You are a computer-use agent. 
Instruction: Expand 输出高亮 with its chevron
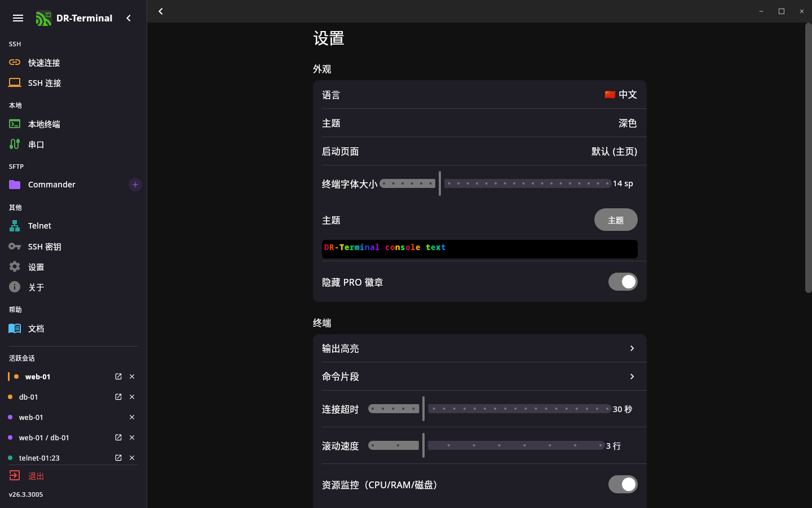pos(632,348)
